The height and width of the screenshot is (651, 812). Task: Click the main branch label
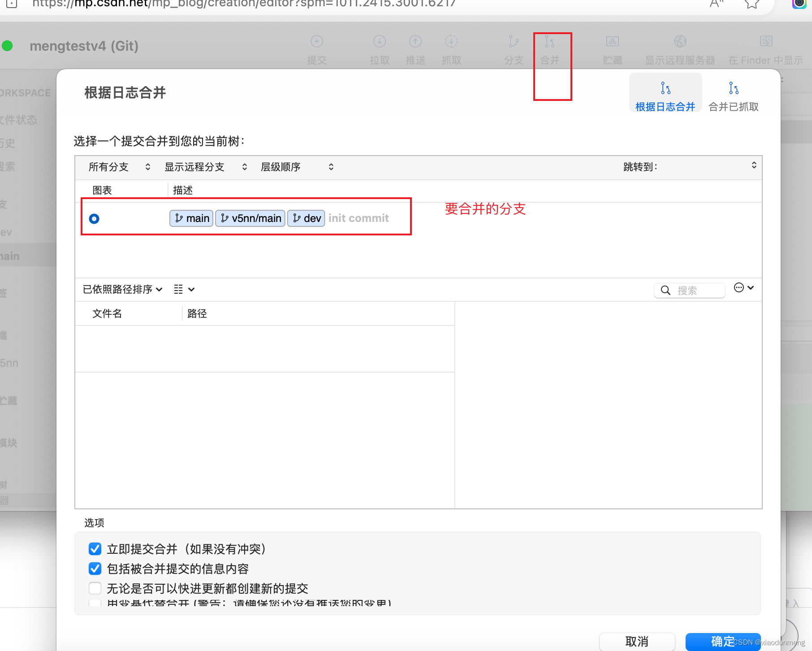(191, 218)
